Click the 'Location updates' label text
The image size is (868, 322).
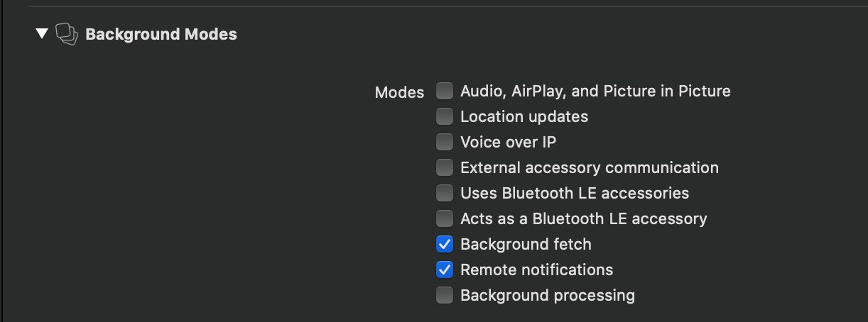[524, 116]
